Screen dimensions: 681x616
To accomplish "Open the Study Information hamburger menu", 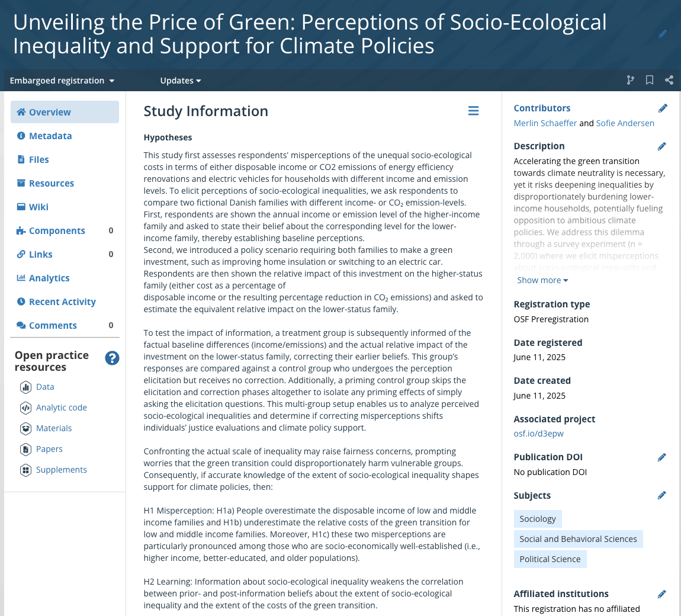I will tap(473, 111).
